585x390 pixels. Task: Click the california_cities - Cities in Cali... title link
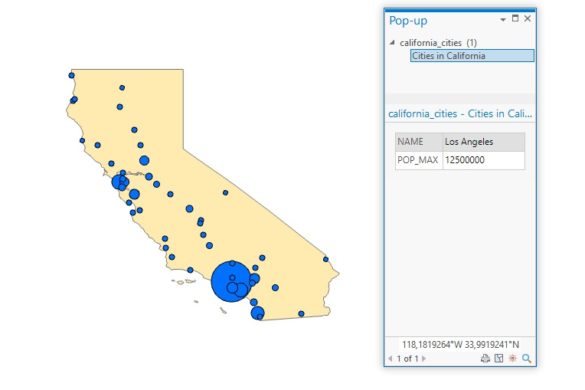[x=460, y=113]
